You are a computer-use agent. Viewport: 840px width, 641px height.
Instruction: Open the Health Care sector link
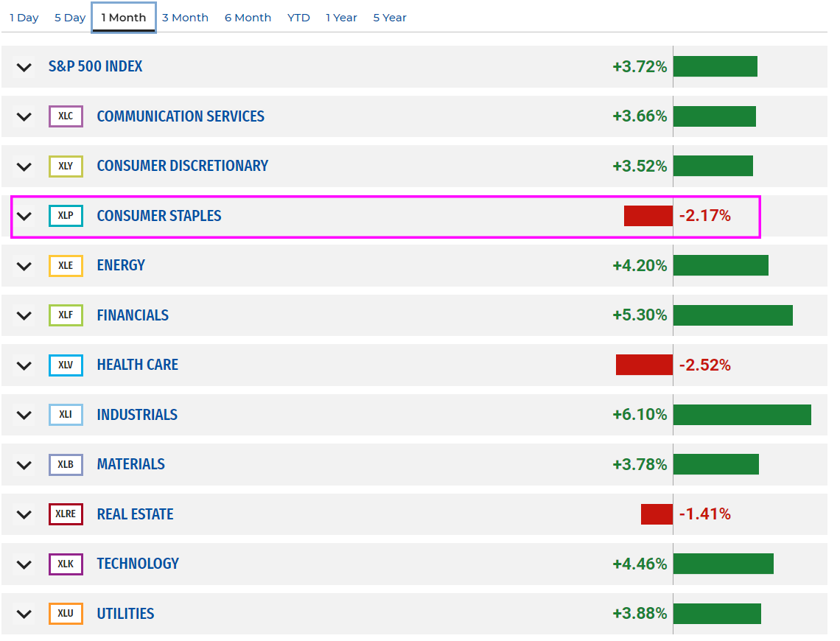pos(138,365)
